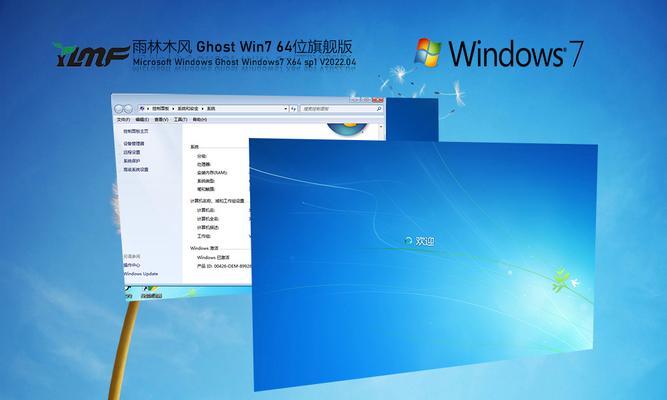Click the 安装内存(RAM) label
This screenshot has height=400, width=667.
coord(212,173)
